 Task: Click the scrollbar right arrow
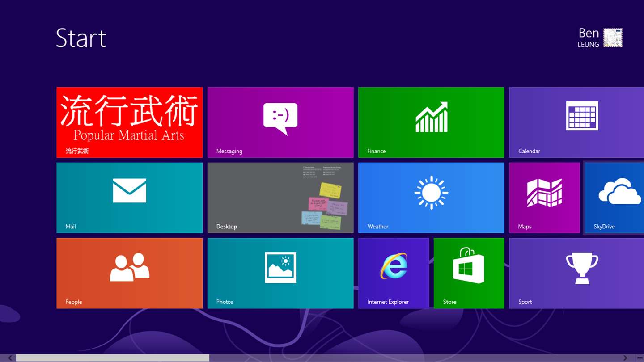click(x=625, y=358)
